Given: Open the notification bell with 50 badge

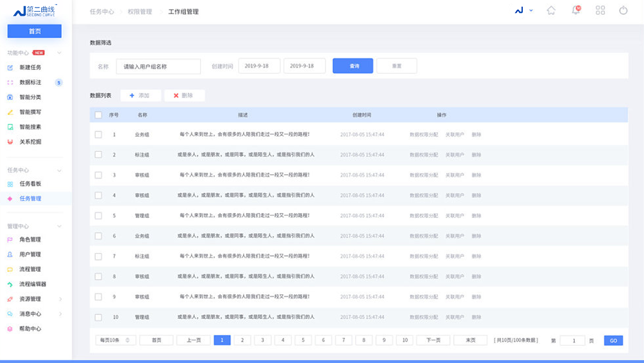Looking at the screenshot, I should tap(576, 11).
